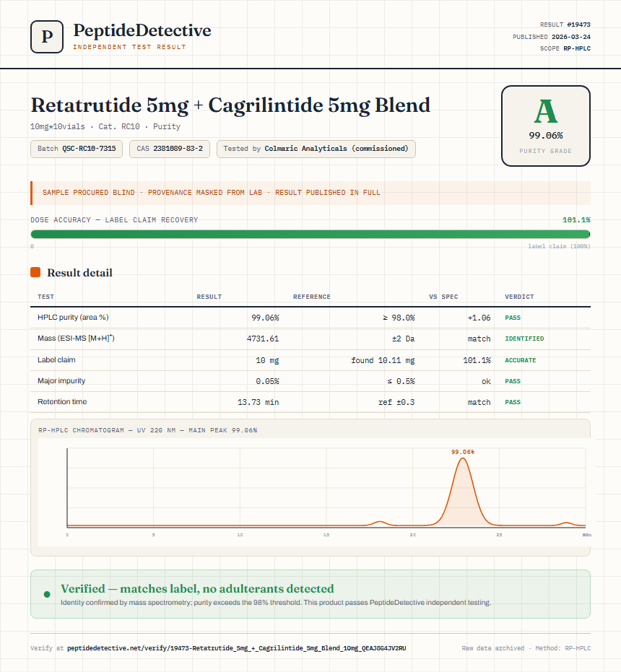
Task: Click the PeptideDetective P logo icon
Action: [x=47, y=37]
